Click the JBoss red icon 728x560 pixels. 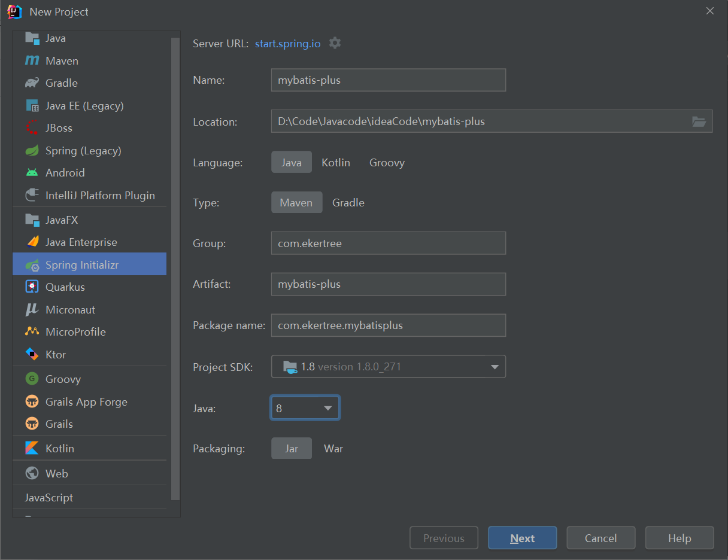[32, 128]
